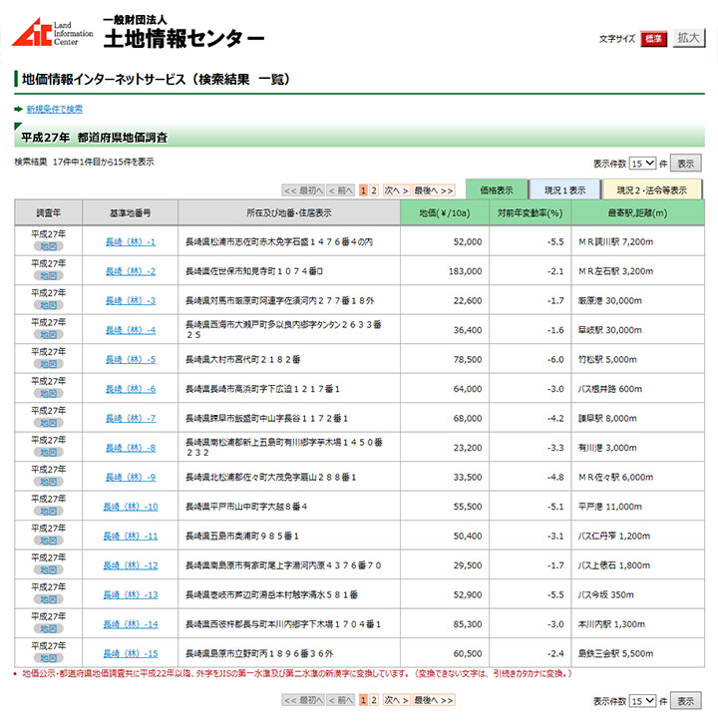The height and width of the screenshot is (728, 718).
Task: Go to page 2 in top pagination
Action: point(374,189)
